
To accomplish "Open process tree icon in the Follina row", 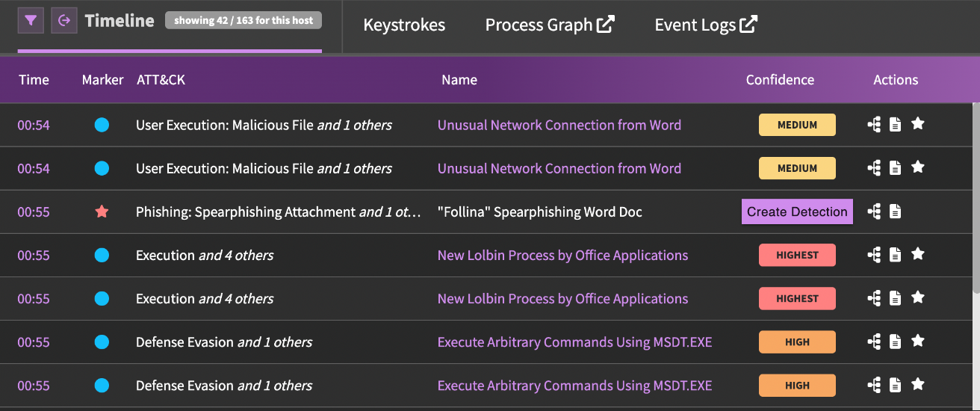I will tap(874, 212).
